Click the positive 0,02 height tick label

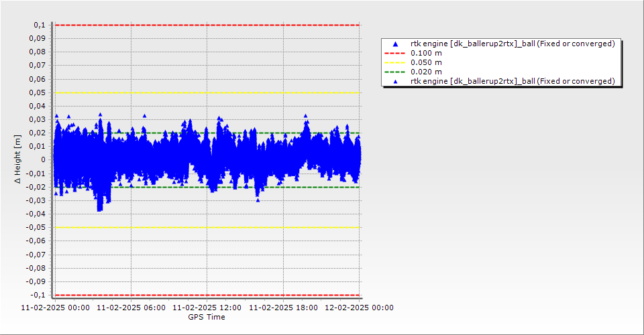pos(38,133)
